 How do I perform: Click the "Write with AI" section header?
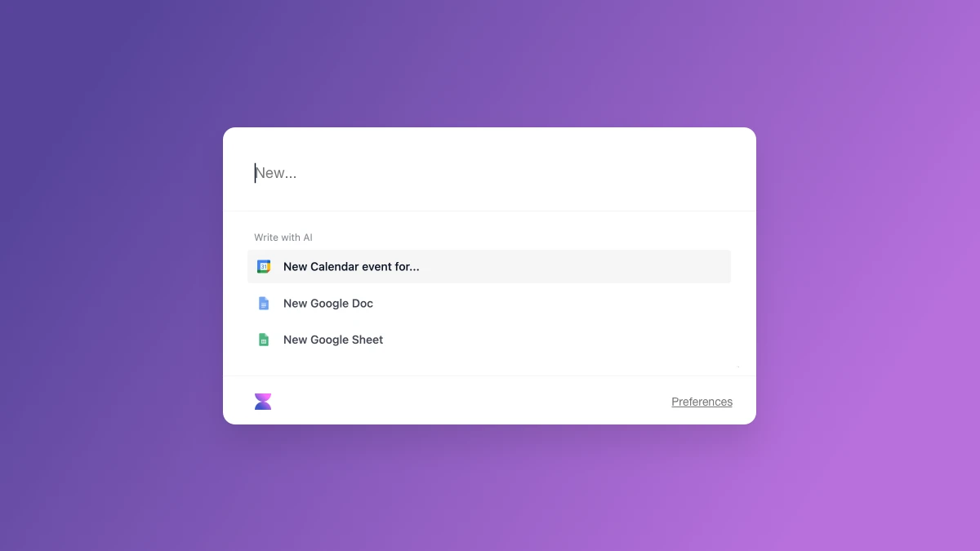tap(283, 238)
